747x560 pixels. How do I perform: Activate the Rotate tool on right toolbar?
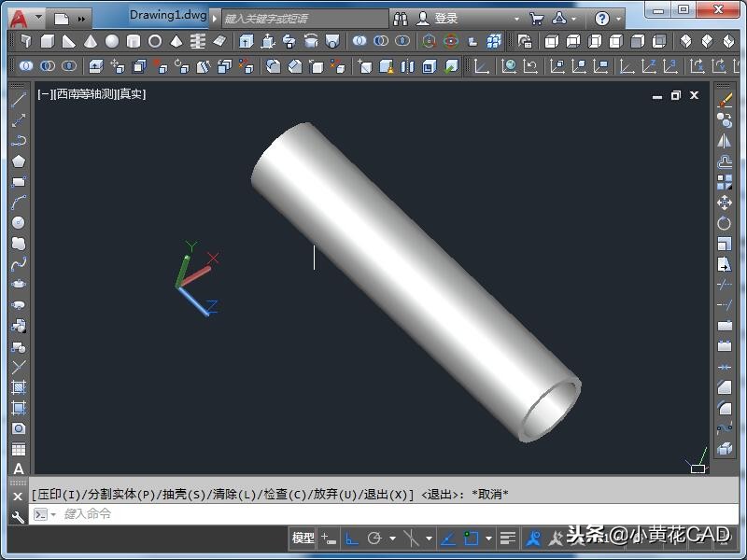tap(725, 223)
